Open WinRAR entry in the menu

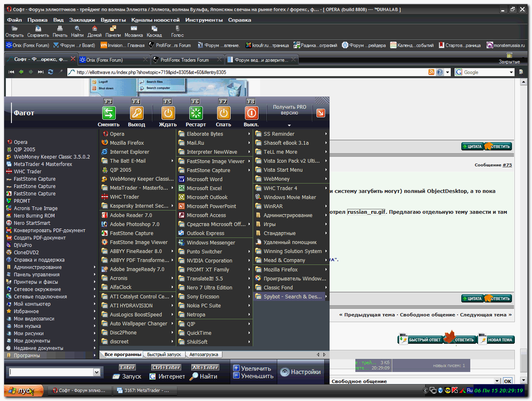pos(291,206)
